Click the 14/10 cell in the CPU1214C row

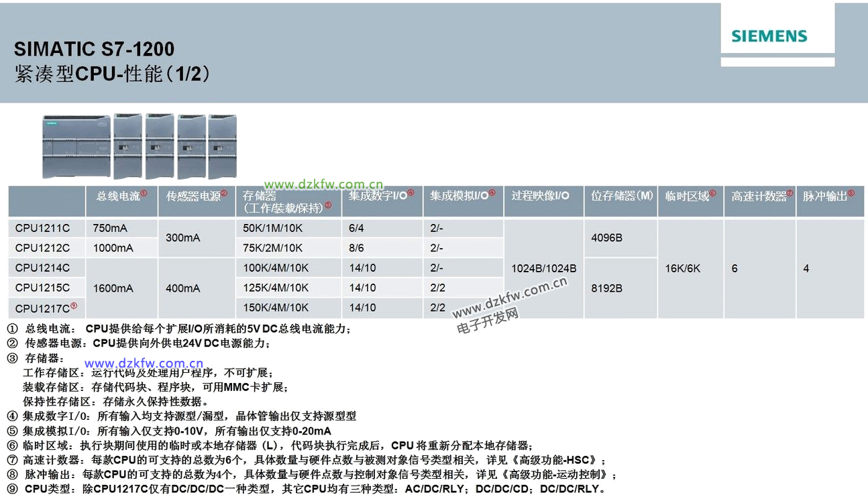click(382, 268)
